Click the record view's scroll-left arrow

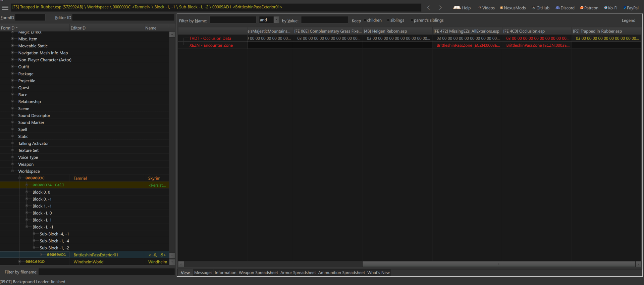(x=181, y=264)
